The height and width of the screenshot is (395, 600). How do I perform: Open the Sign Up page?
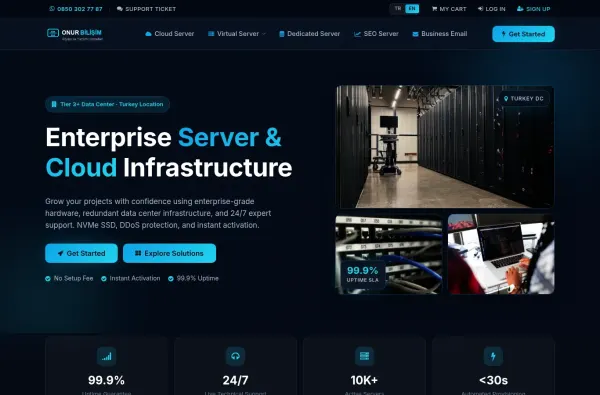point(538,9)
